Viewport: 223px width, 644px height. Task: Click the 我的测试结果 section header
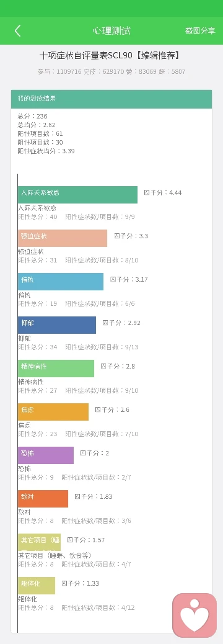[x=111, y=99]
